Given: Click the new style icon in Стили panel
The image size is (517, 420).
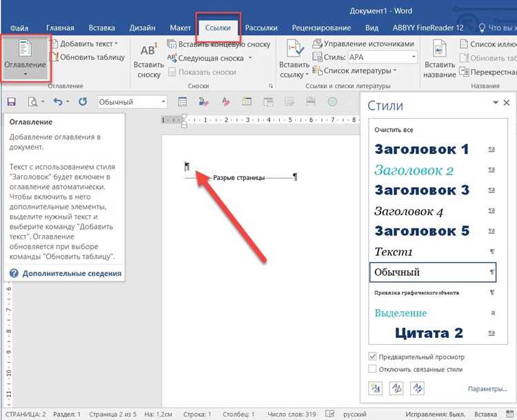Looking at the screenshot, I should pyautogui.click(x=375, y=388).
